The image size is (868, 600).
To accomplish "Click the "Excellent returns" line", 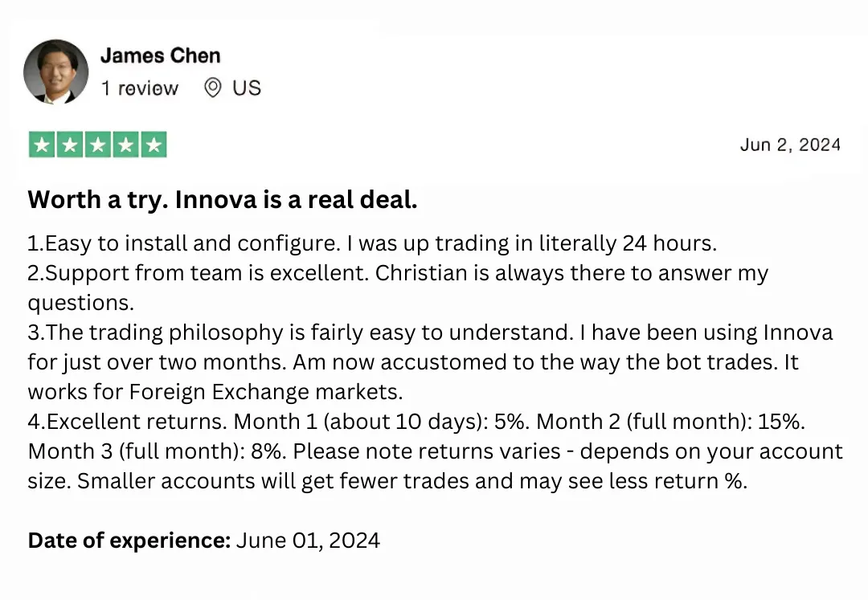I will point(130,421).
